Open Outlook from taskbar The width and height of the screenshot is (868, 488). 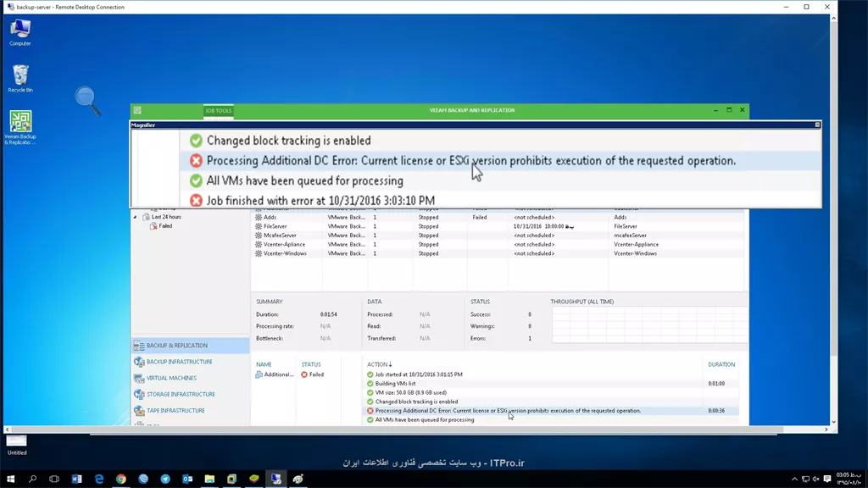pyautogui.click(x=187, y=479)
